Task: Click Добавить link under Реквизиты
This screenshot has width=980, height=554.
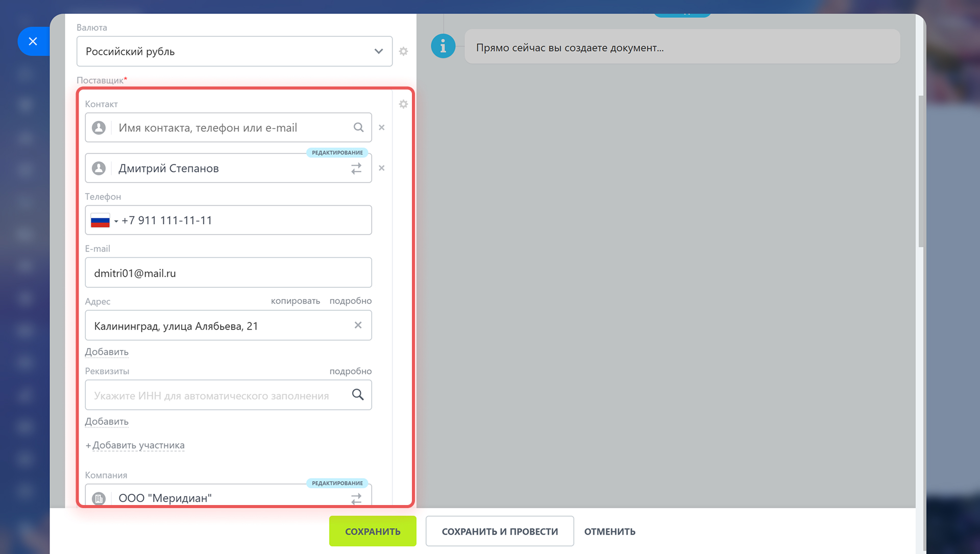Action: click(x=107, y=421)
